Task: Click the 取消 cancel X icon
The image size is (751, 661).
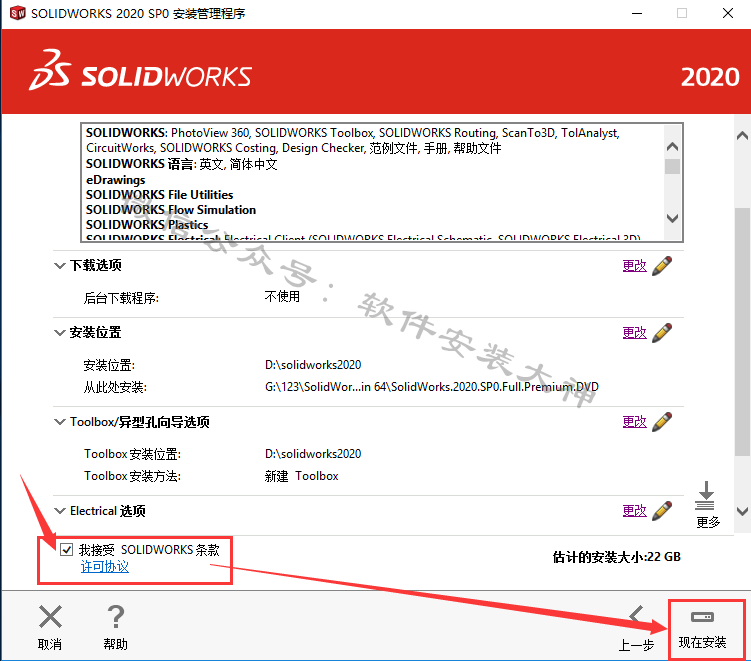Action: click(50, 616)
